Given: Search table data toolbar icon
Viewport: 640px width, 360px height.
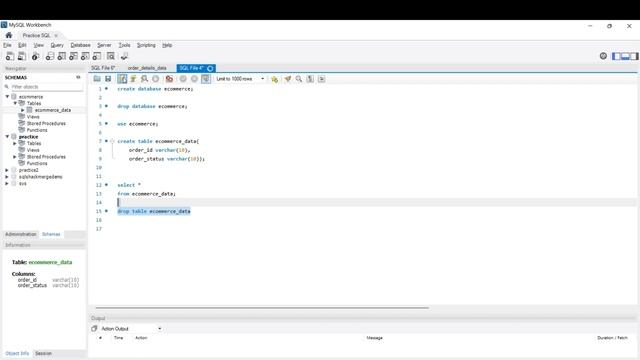Looking at the screenshot, I should (111, 56).
